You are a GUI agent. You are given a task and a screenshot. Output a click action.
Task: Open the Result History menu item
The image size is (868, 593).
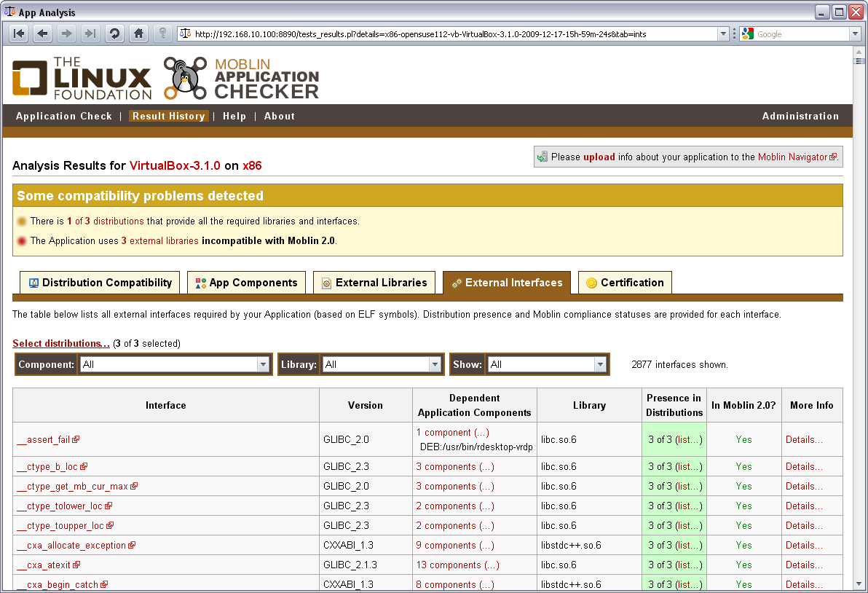click(168, 117)
